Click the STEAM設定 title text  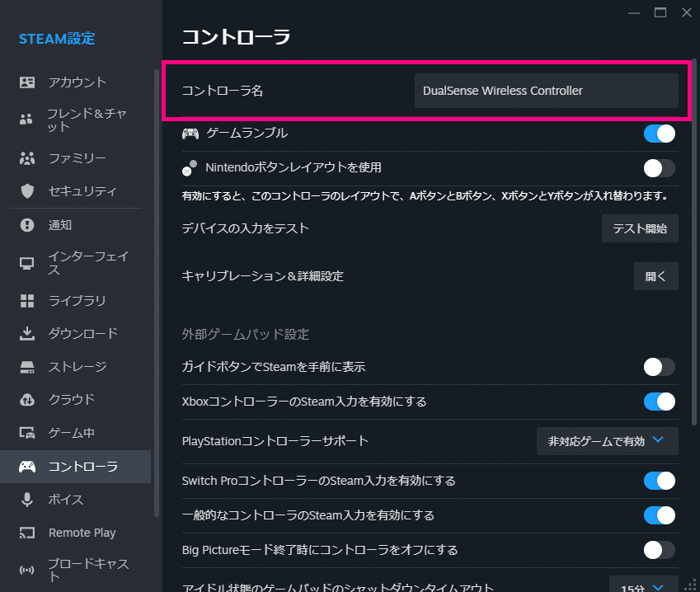[57, 39]
